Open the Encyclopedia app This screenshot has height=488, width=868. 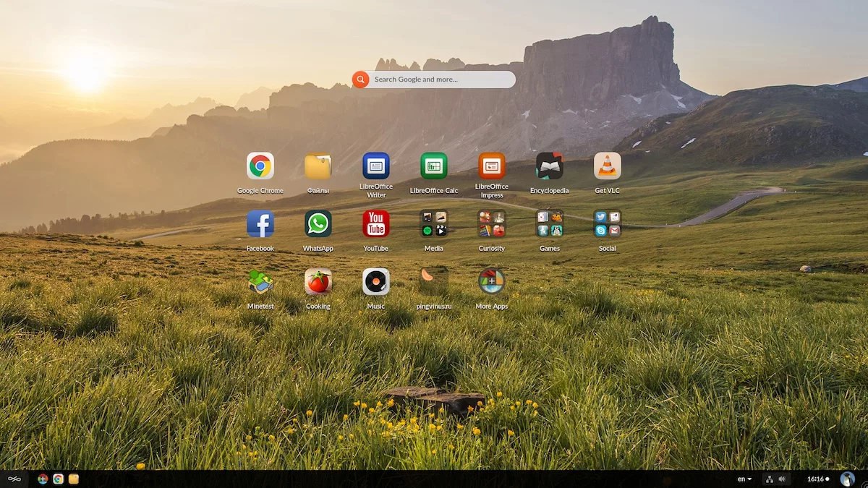tap(550, 166)
